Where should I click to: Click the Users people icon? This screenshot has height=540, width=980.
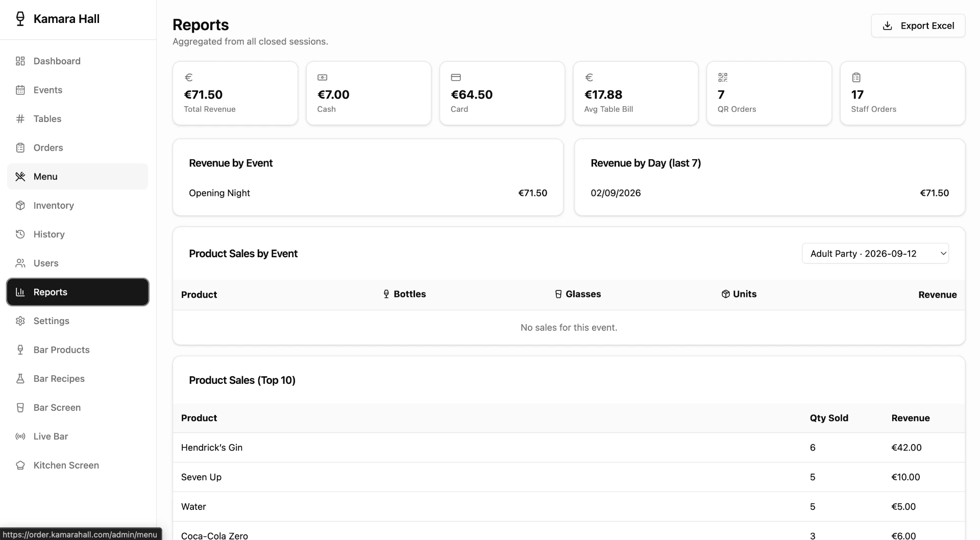click(20, 263)
